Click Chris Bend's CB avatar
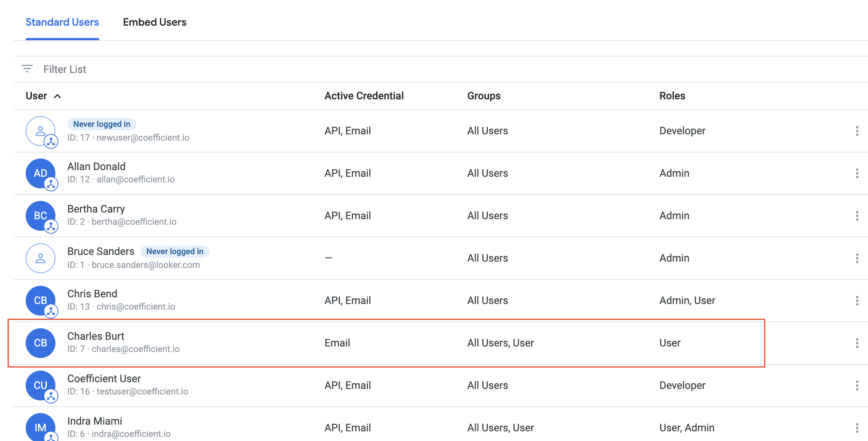 pos(40,300)
